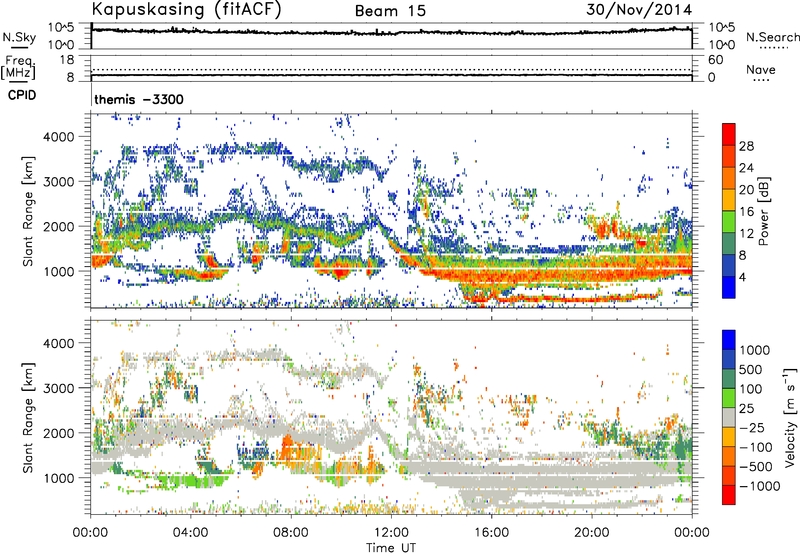Click the 4 dB colorbar label

coord(742,277)
